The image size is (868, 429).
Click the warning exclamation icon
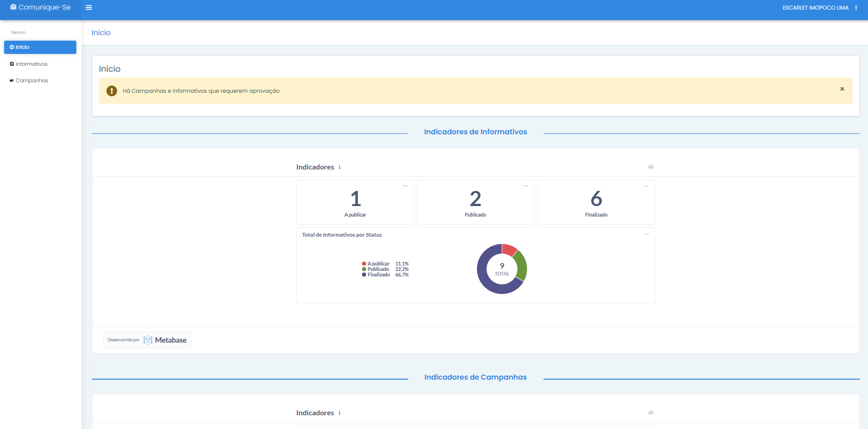point(112,91)
